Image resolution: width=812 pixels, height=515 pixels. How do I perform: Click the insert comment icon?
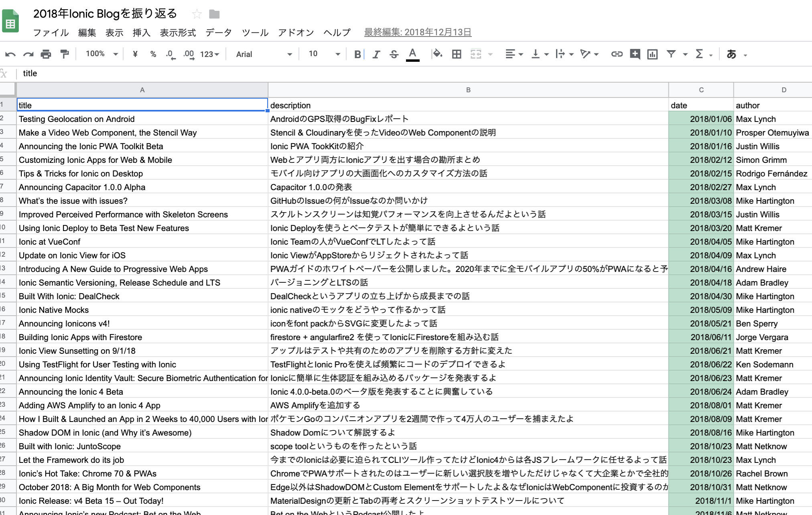coord(635,54)
